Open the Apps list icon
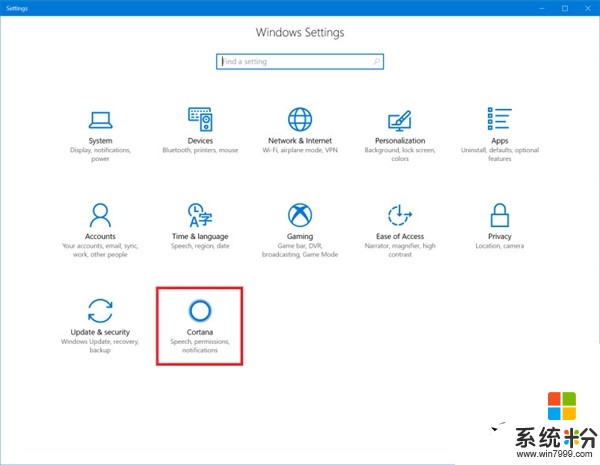Screen dimensions: 600x465 tap(499, 119)
